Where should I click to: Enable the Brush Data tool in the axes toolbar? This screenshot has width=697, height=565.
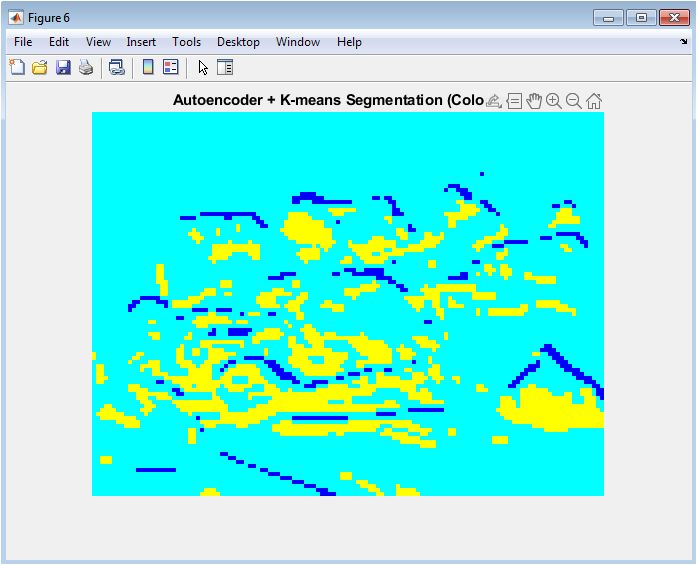point(494,101)
